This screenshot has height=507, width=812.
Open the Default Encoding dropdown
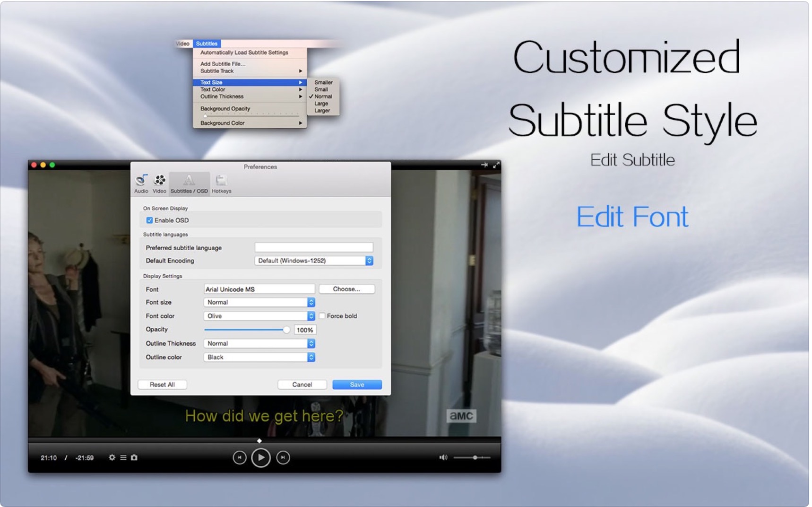314,261
